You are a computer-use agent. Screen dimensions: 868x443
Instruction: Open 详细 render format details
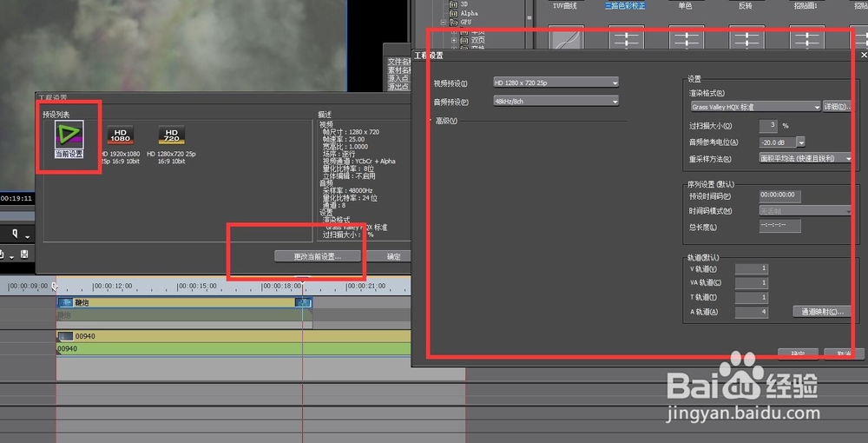(x=836, y=106)
